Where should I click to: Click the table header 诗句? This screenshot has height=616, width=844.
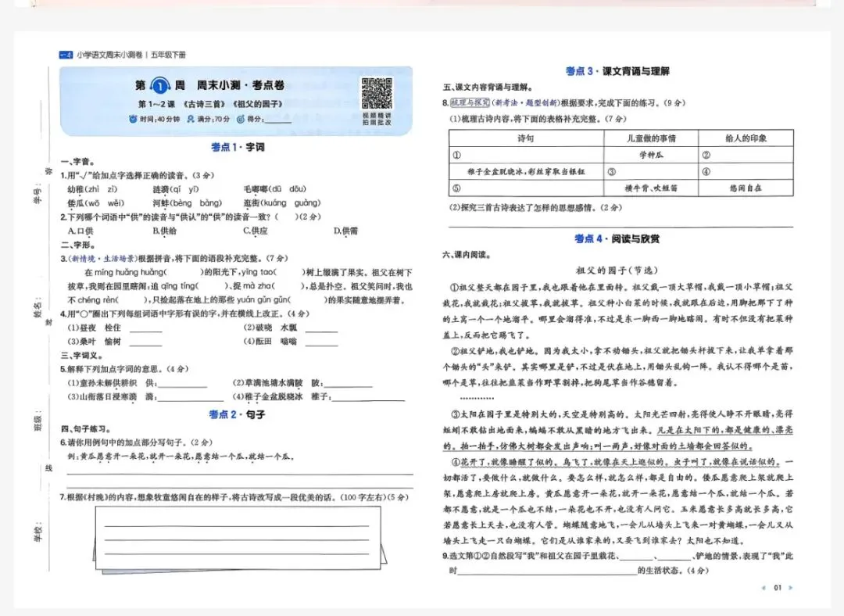coord(526,138)
